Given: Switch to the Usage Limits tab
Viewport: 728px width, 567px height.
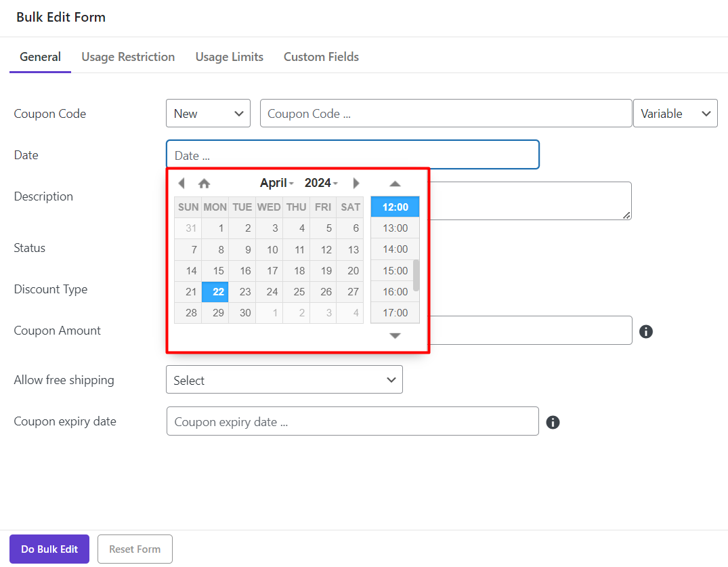Looking at the screenshot, I should click(x=229, y=57).
